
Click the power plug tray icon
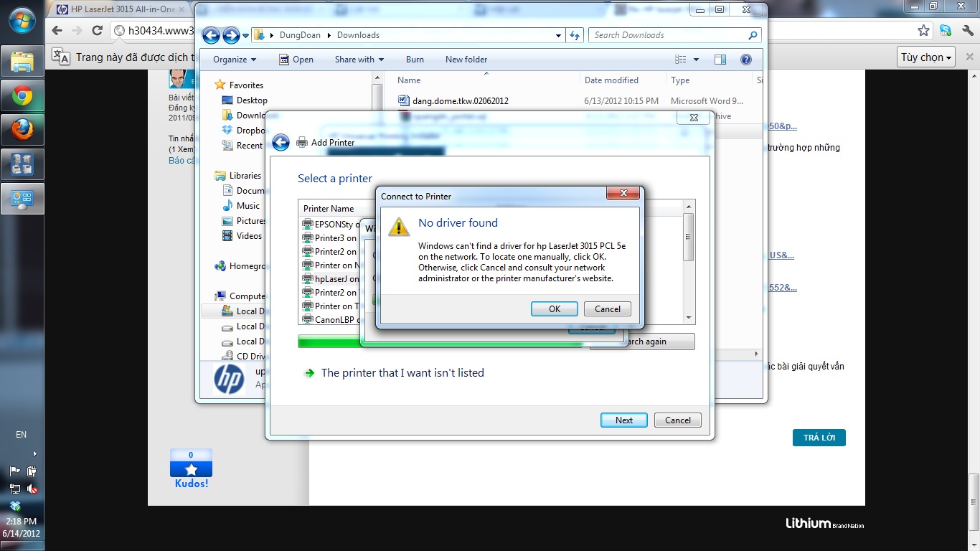point(32,471)
